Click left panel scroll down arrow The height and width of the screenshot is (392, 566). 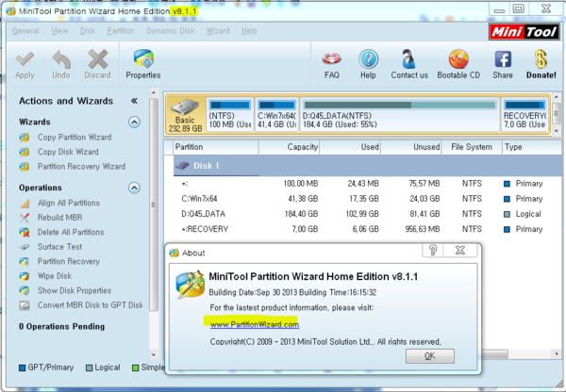tap(154, 354)
